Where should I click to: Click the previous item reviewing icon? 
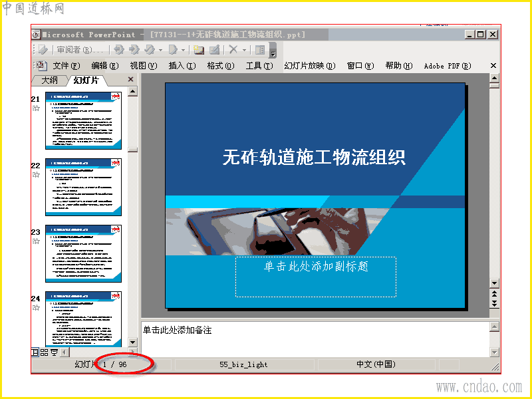pos(119,50)
